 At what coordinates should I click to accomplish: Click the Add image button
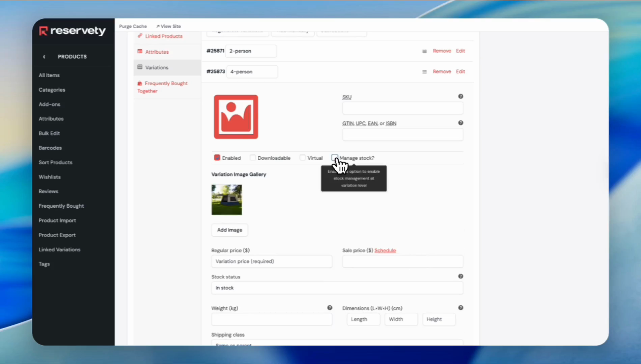point(229,230)
